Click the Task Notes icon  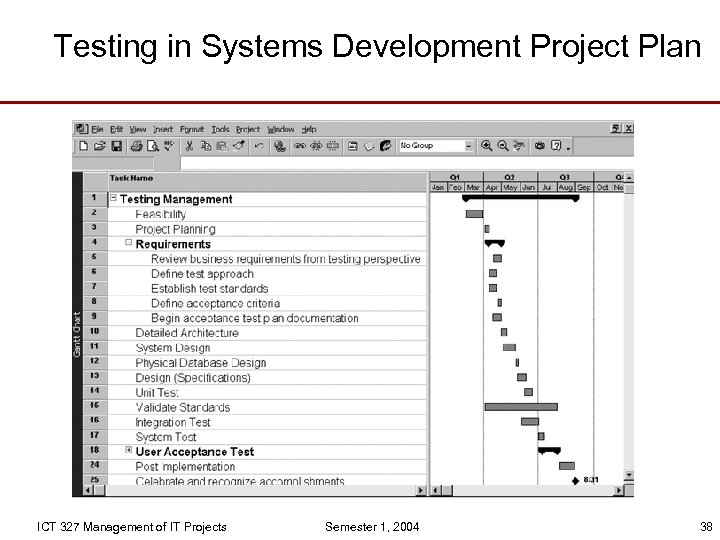point(369,146)
